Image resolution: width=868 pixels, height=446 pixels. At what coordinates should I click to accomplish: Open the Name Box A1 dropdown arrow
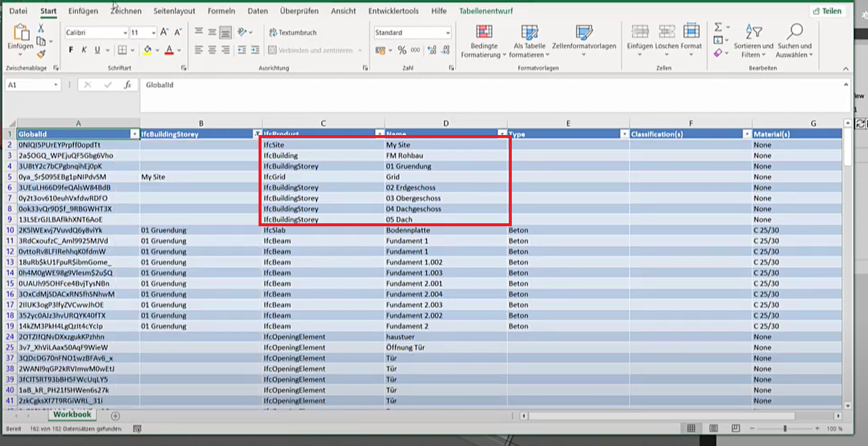click(x=56, y=85)
